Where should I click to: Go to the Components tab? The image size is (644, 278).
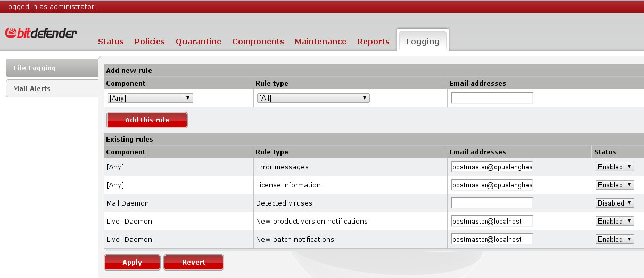[258, 42]
